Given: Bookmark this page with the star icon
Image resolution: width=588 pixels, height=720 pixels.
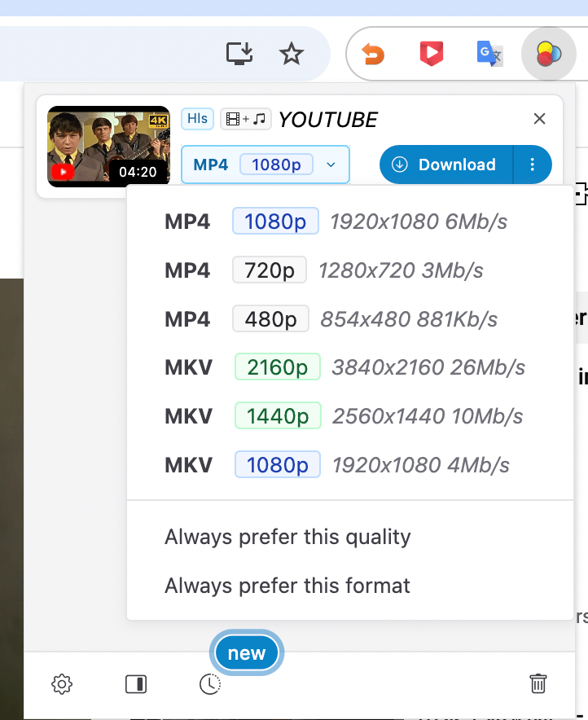Looking at the screenshot, I should [x=291, y=55].
